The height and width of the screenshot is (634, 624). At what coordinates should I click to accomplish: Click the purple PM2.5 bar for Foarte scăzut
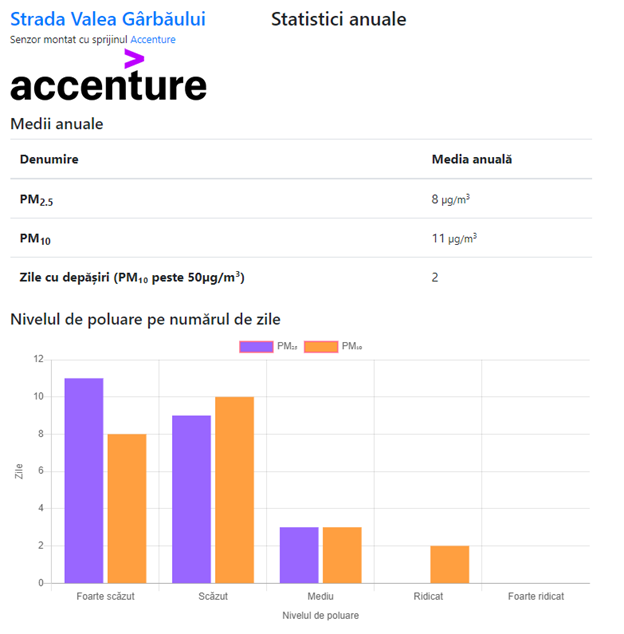coord(84,480)
